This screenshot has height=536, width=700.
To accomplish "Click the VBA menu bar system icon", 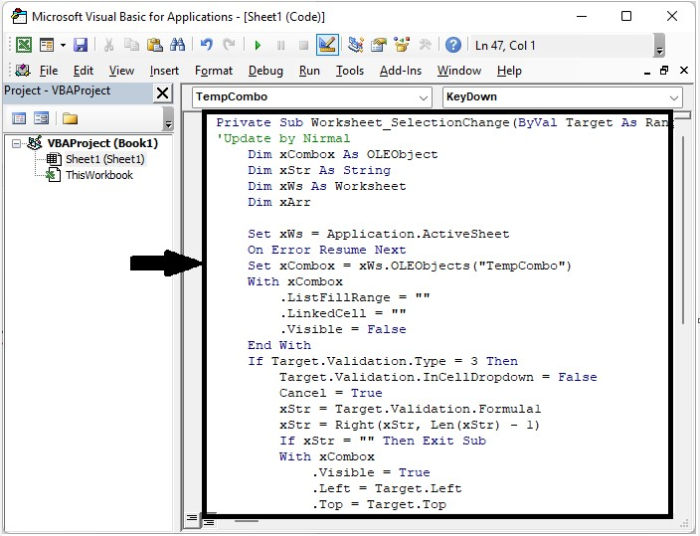I will [x=22, y=71].
